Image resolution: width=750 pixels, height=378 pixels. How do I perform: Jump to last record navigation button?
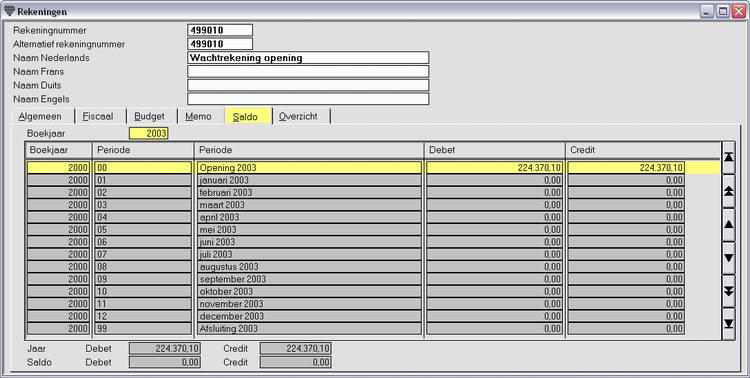[x=728, y=324]
